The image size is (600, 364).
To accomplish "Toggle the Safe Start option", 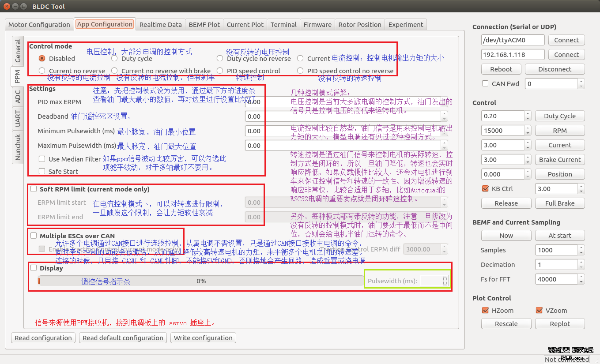I will point(42,171).
